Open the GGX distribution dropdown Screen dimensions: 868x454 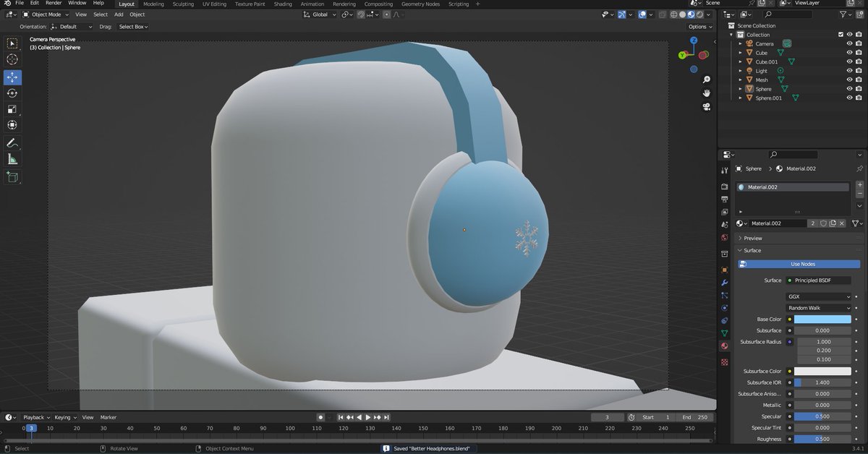coord(819,296)
